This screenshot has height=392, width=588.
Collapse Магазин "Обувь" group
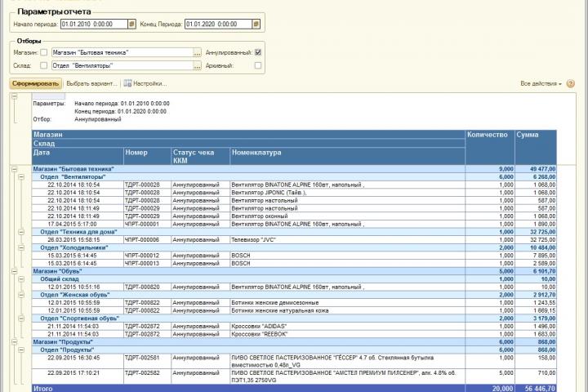14,271
